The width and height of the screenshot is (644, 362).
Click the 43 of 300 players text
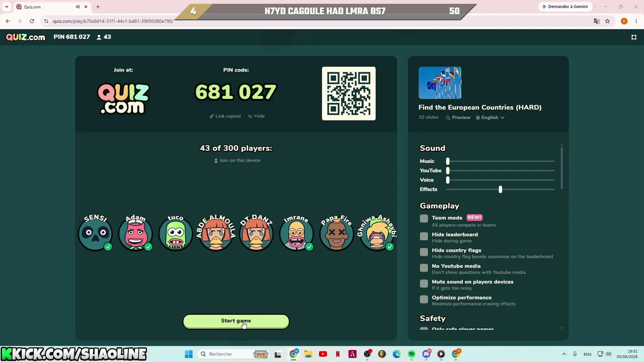tap(236, 148)
